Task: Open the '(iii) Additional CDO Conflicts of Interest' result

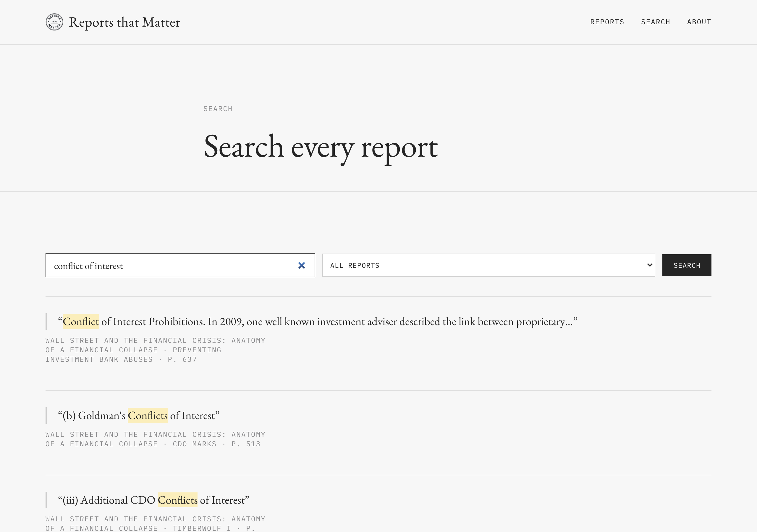Action: tap(154, 500)
